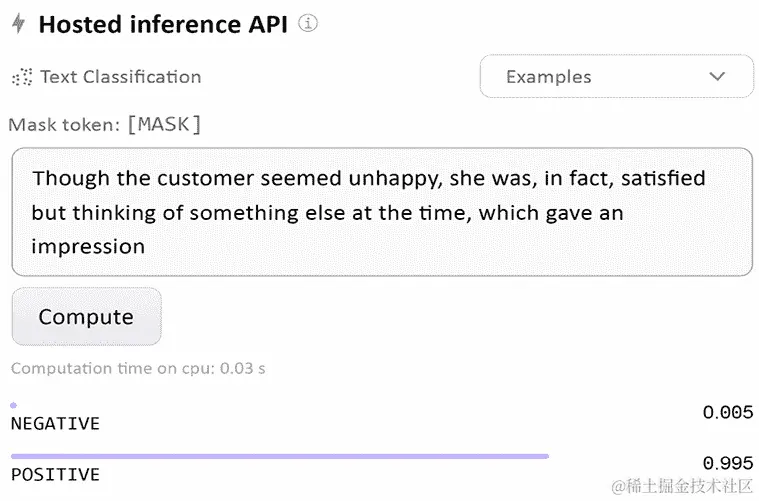759x501 pixels.
Task: Click the 稀土掘金技术社区 watermark text
Action: tap(689, 486)
